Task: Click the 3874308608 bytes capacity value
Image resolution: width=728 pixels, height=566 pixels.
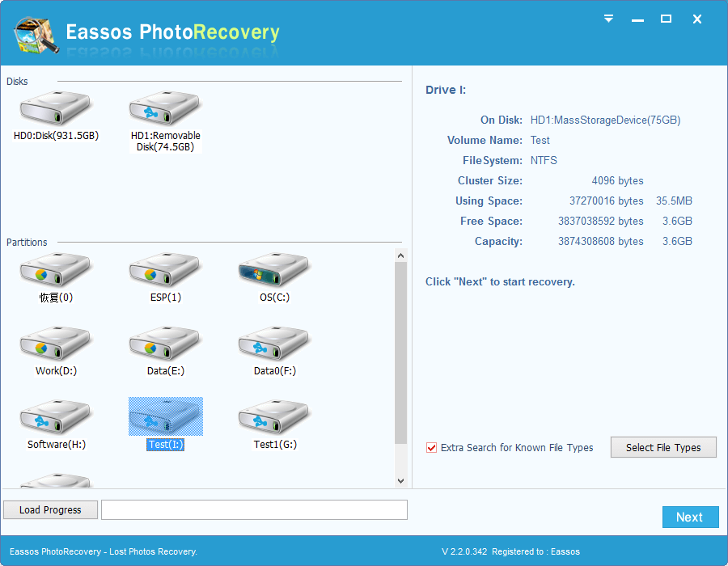Action: tap(601, 242)
